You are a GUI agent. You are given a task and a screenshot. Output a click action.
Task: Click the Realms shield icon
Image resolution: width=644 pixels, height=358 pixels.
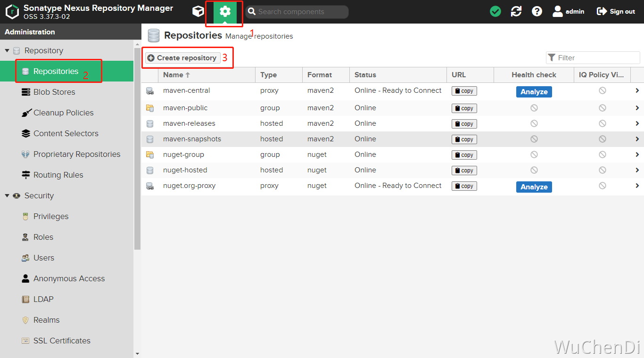[25, 320]
